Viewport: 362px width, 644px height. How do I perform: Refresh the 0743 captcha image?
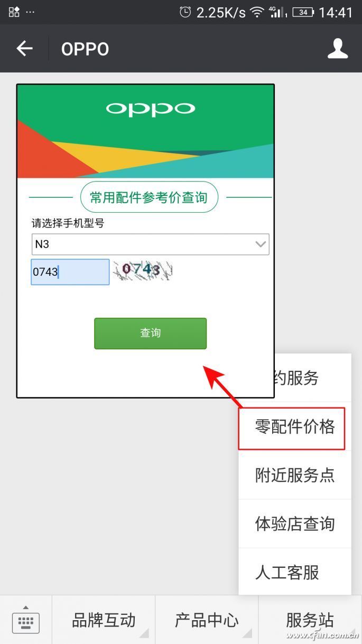[143, 270]
